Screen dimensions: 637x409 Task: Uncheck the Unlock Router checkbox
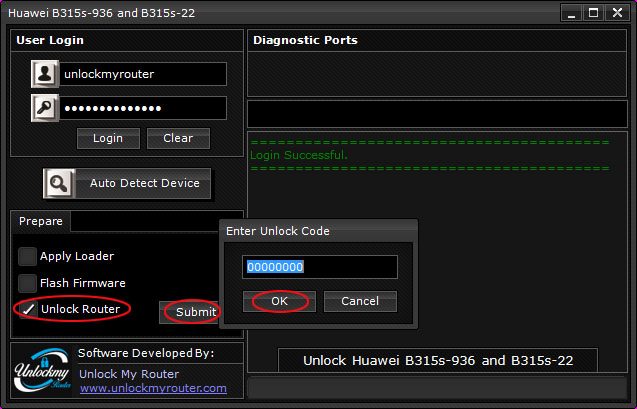28,309
